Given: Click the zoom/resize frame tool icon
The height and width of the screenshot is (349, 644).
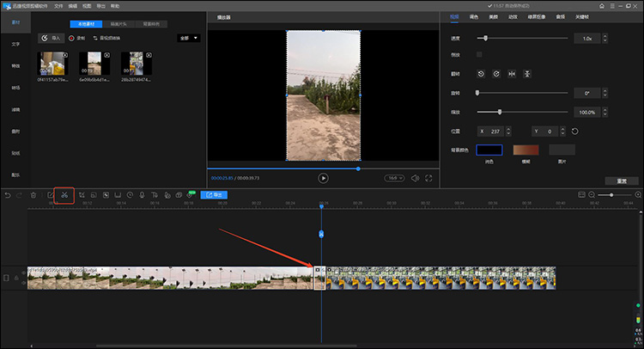Looking at the screenshot, I should 94,195.
